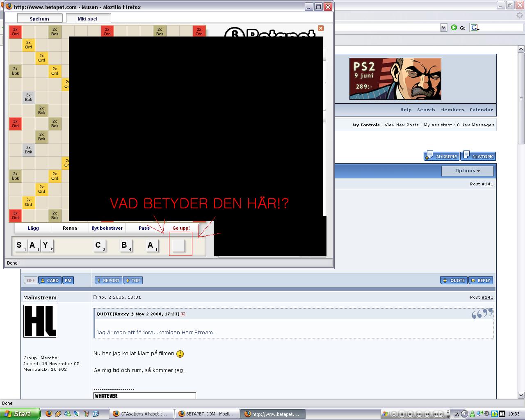Click the blank tile in the red box
The image size is (525, 420).
point(178,246)
